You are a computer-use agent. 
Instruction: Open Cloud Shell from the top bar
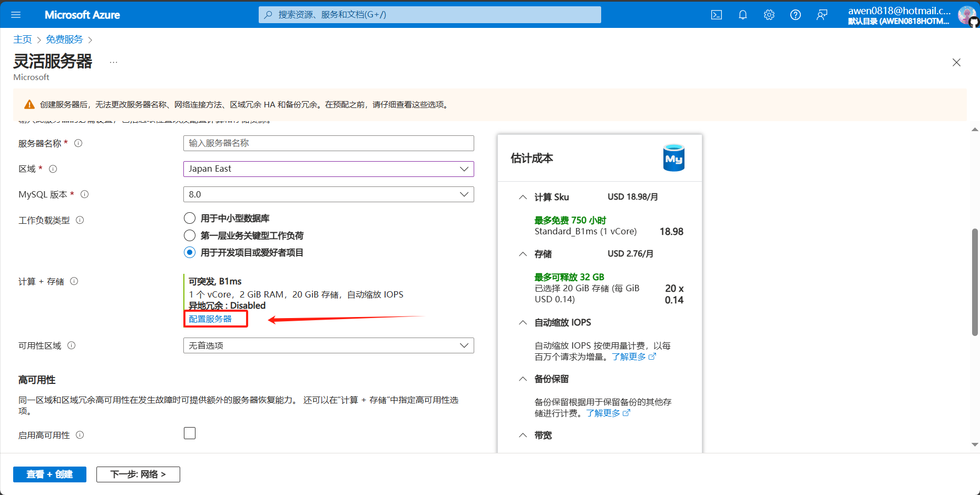717,15
